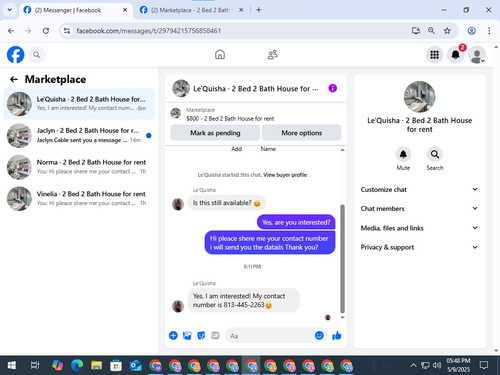The height and width of the screenshot is (375, 500).
Task: Expand Customize chat section
Action: [419, 189]
